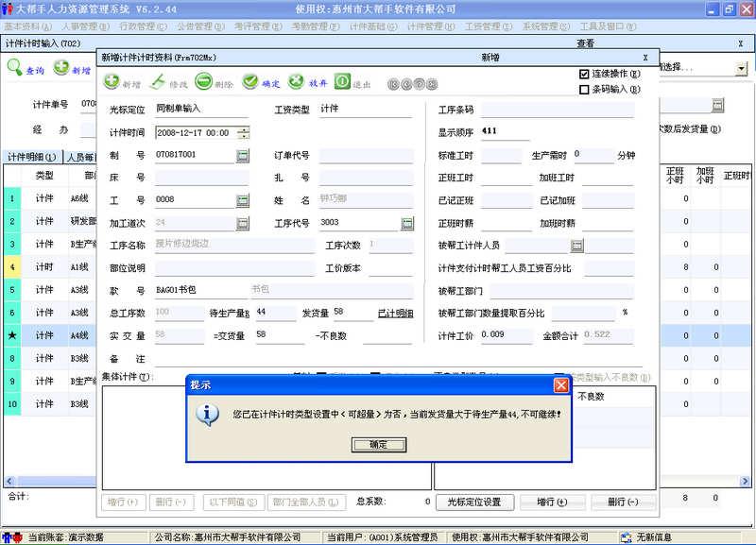756x545 pixels.
Task: Select the 新增 icon in the dialog toolbar
Action: 111,79
